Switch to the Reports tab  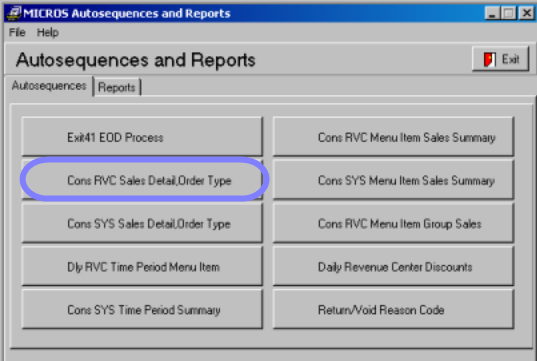(117, 87)
